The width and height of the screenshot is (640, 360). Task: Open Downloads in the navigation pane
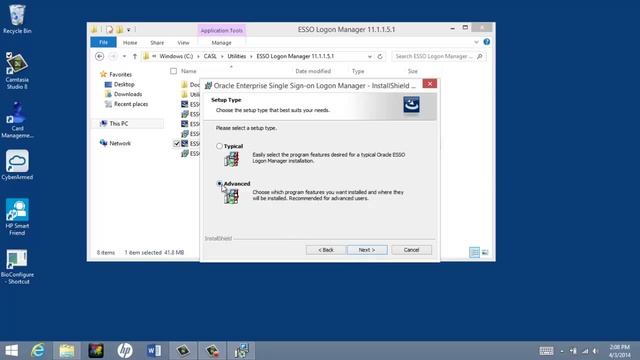coord(128,94)
